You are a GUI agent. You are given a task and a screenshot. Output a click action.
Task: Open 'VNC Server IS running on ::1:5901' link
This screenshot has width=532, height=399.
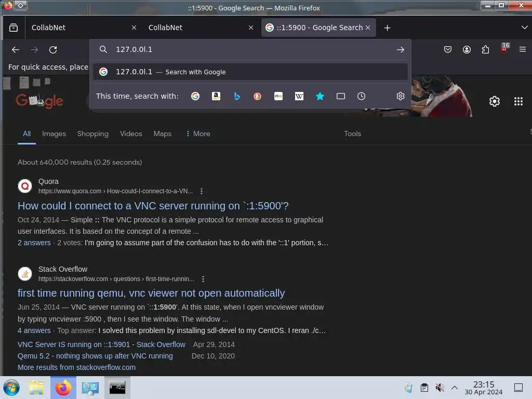tap(101, 344)
